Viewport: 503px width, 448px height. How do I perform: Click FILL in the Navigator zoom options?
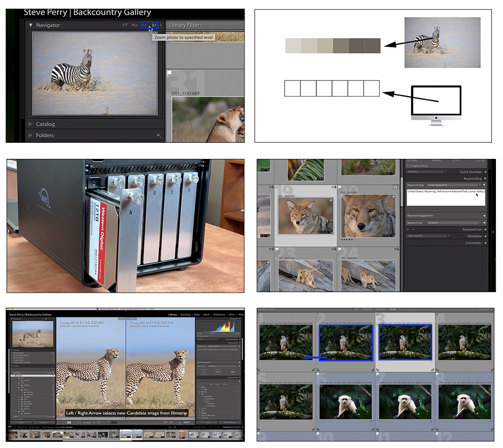(x=135, y=25)
